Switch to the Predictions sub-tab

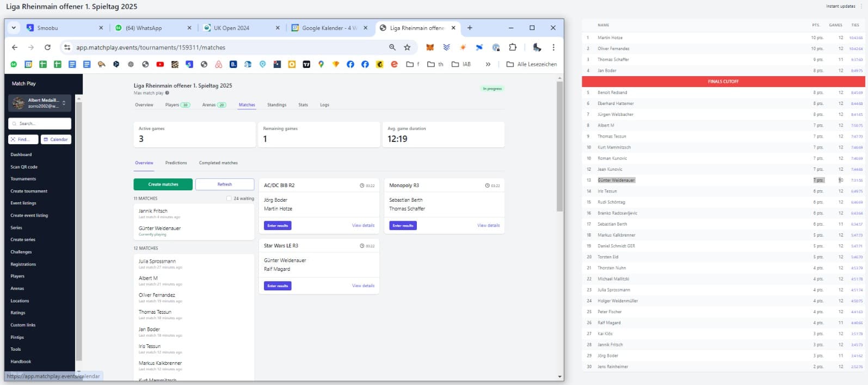[x=176, y=163]
